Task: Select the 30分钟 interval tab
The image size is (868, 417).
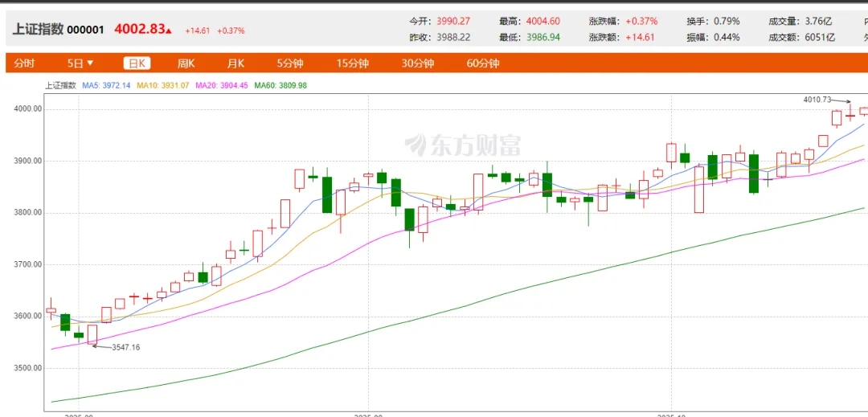Action: click(x=418, y=63)
